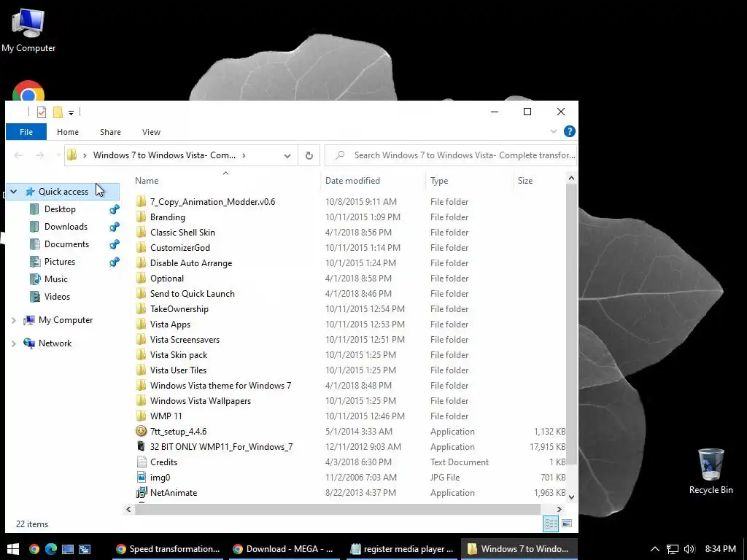747x560 pixels.
Task: Expand the ribbon with the chevron
Action: tap(553, 131)
